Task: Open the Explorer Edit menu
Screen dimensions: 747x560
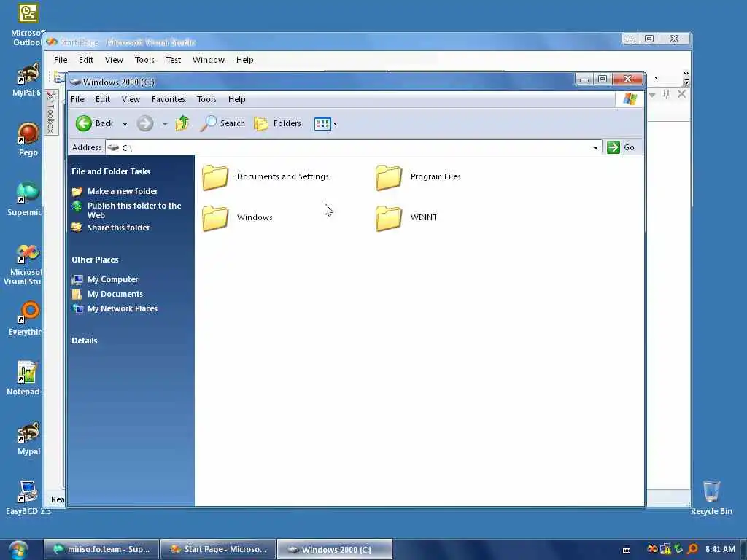Action: tap(103, 99)
